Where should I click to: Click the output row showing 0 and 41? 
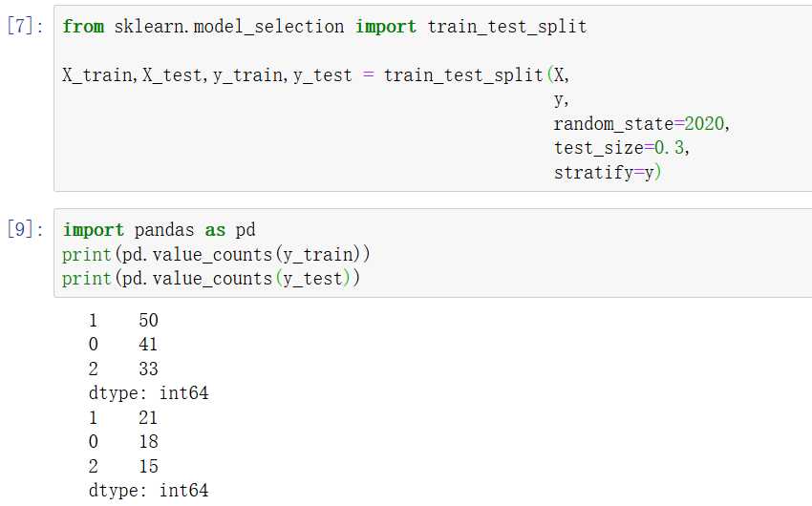point(122,345)
